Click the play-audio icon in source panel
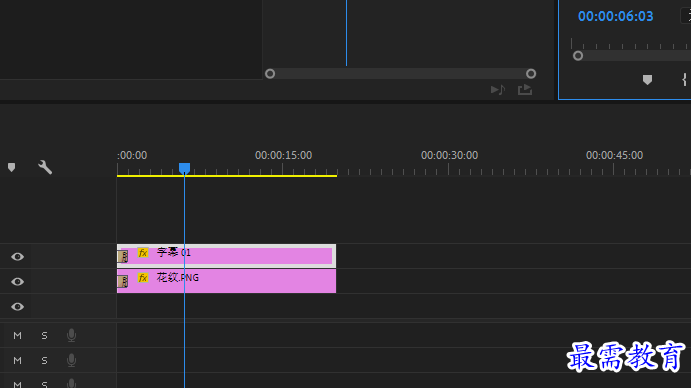The height and width of the screenshot is (388, 691). [x=498, y=90]
